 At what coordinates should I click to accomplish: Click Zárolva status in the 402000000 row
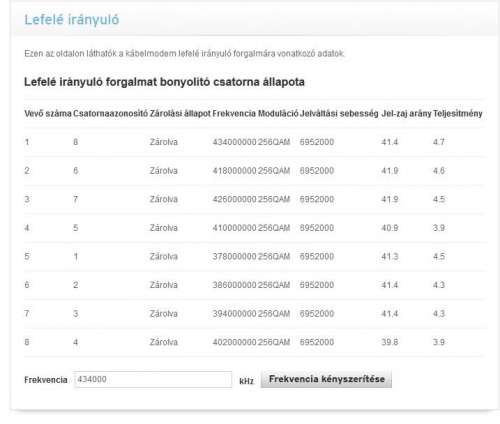coord(164,342)
